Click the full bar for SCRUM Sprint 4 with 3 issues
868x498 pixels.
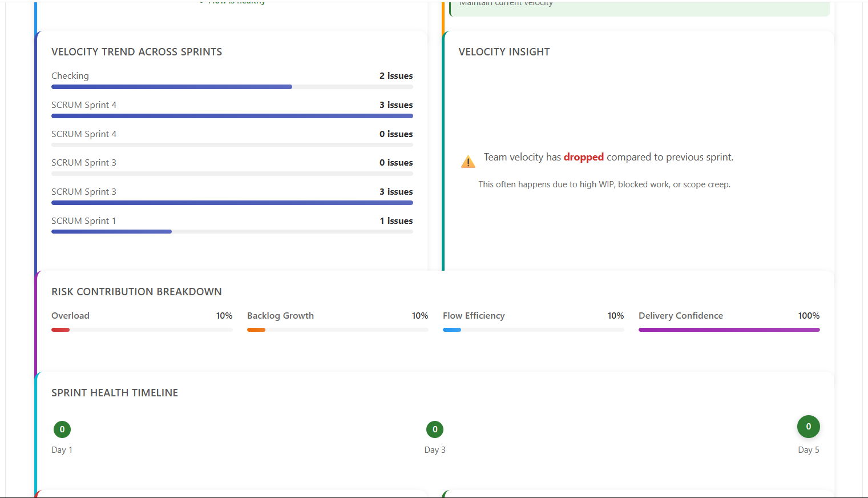click(x=232, y=116)
